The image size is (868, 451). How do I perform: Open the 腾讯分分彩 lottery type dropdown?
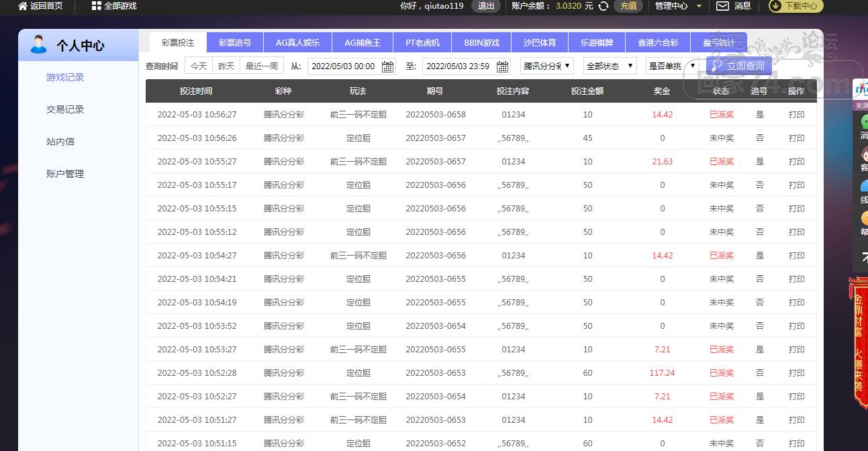[x=547, y=66]
